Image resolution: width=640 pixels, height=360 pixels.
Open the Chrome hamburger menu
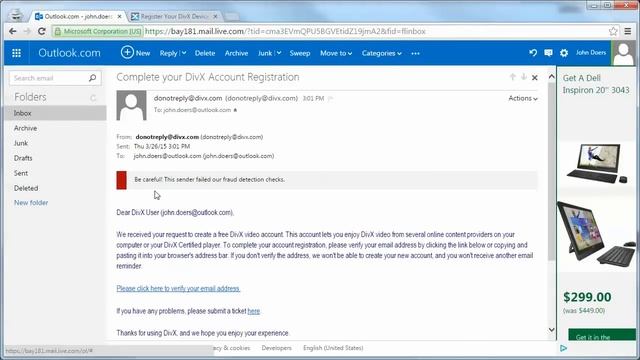[x=628, y=31]
